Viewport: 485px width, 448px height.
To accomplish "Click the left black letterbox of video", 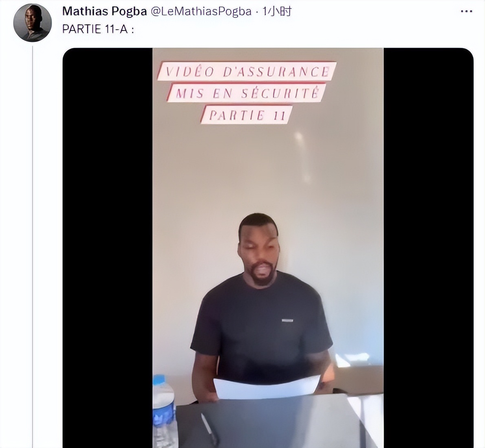I will (108, 248).
